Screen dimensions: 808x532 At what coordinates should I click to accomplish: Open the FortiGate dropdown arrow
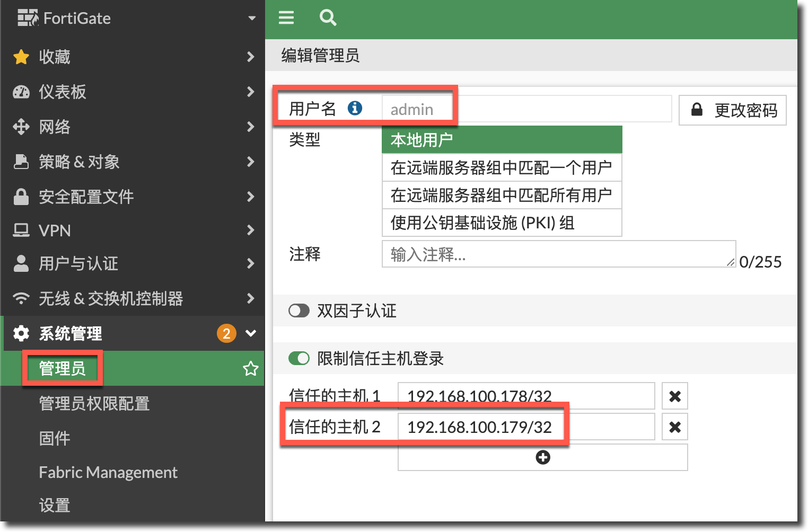tap(252, 19)
